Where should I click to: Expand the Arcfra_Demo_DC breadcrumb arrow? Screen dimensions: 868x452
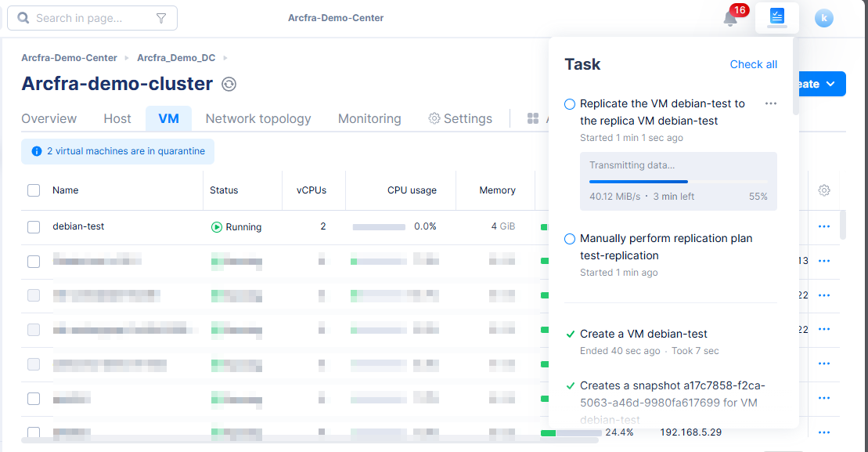click(225, 58)
